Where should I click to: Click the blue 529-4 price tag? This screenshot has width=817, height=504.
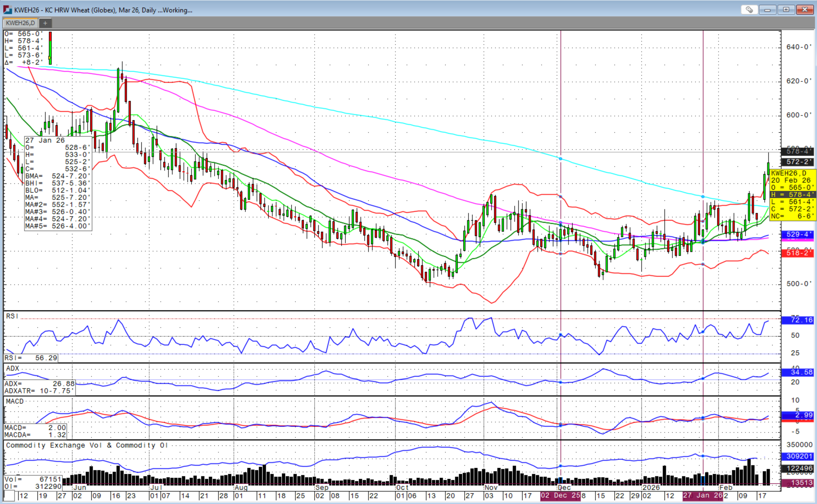click(x=797, y=234)
